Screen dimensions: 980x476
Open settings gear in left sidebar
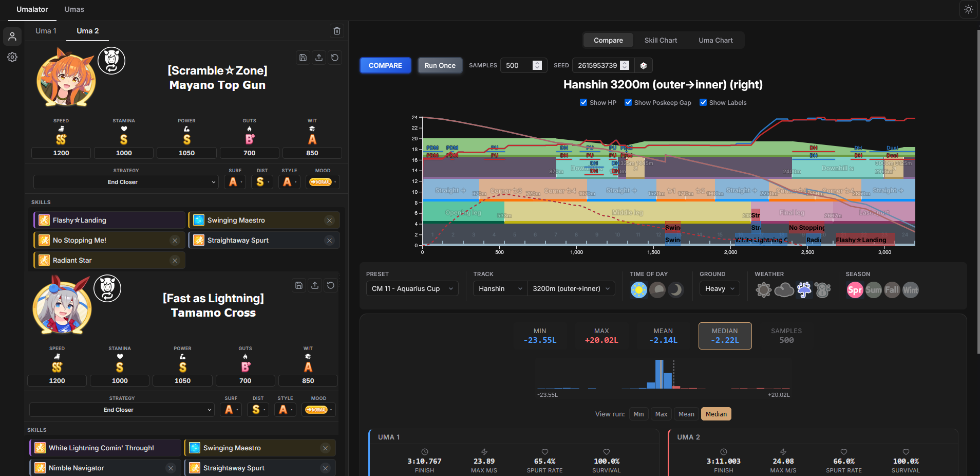click(12, 57)
